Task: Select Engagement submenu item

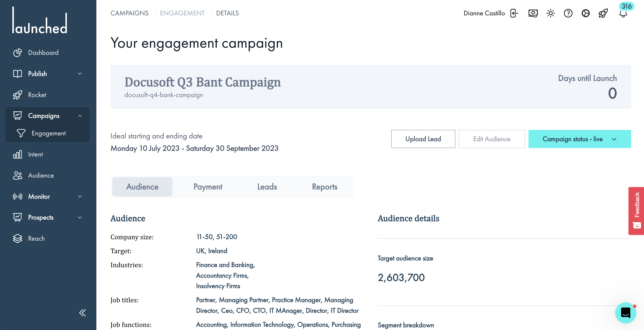Action: 49,133
